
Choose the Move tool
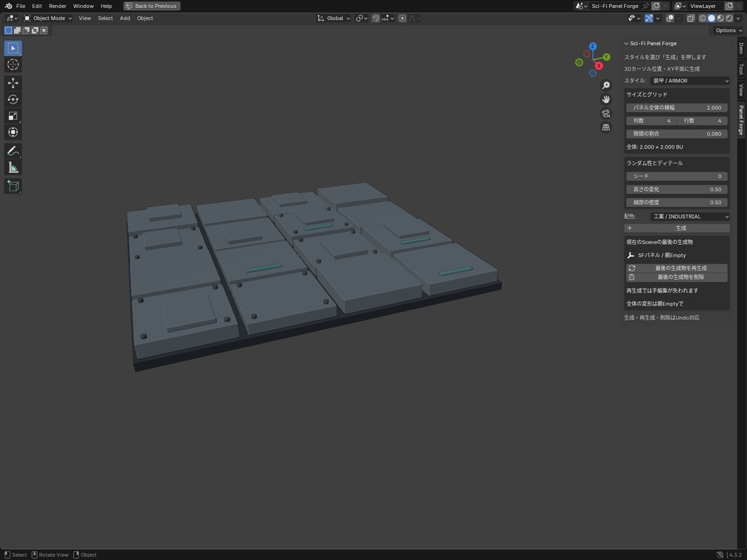[13, 83]
